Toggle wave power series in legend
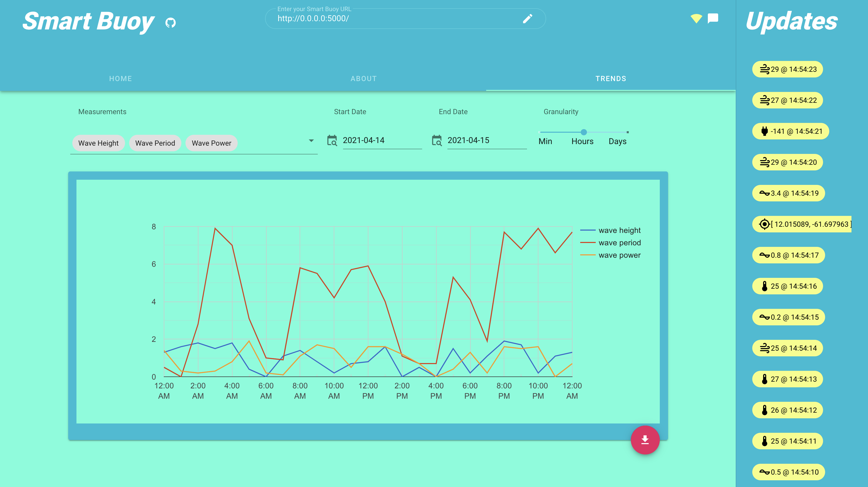868x487 pixels. pyautogui.click(x=619, y=255)
